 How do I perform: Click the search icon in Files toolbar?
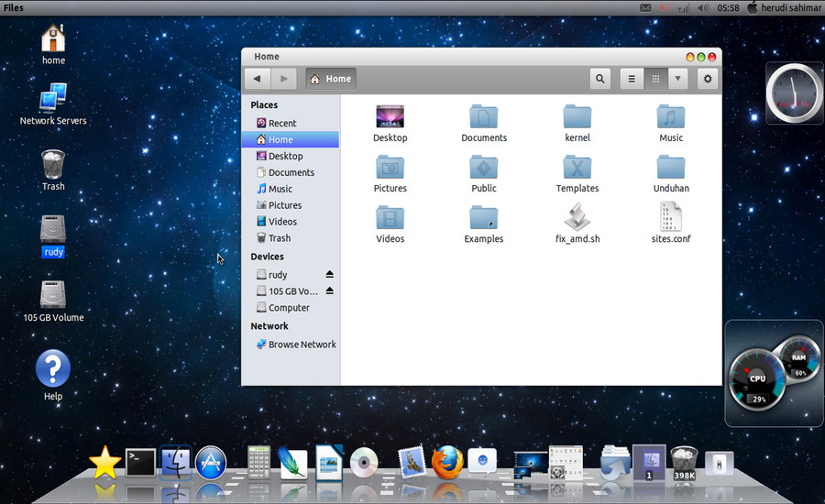(600, 79)
